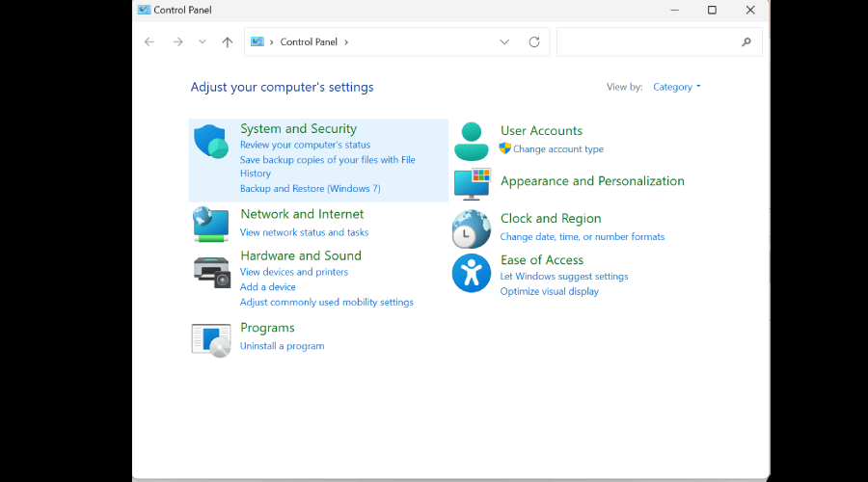Screen dimensions: 868x482
Task: Open the Ease of Access heading
Action: (542, 260)
